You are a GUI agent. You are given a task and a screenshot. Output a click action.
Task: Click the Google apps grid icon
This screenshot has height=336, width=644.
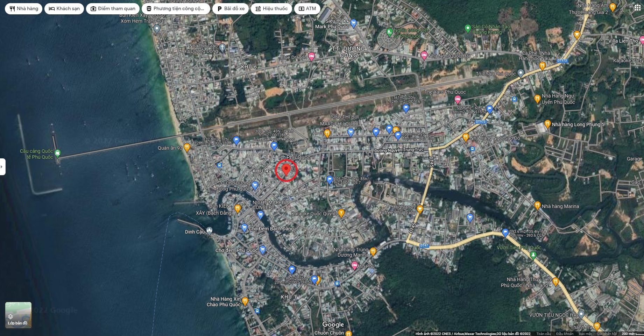coord(637,8)
